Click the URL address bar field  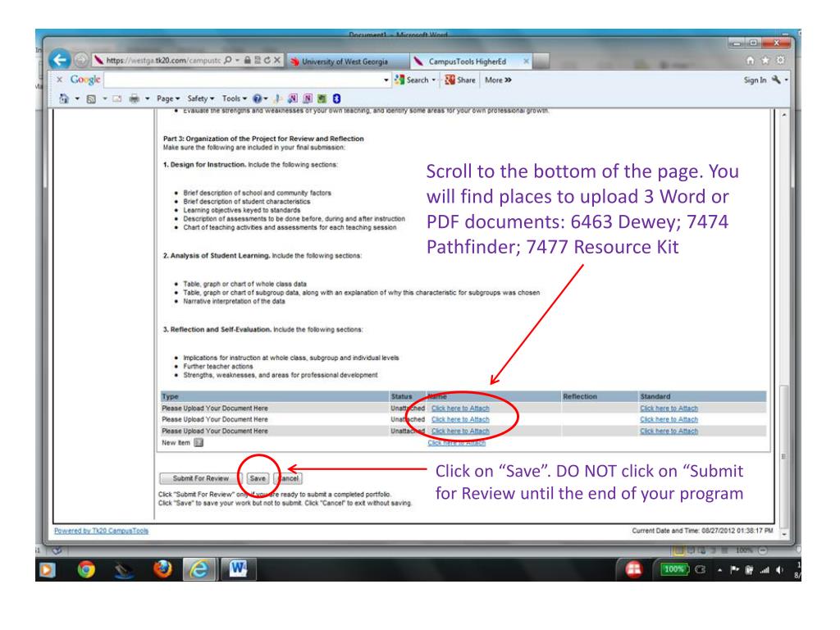pyautogui.click(x=163, y=61)
